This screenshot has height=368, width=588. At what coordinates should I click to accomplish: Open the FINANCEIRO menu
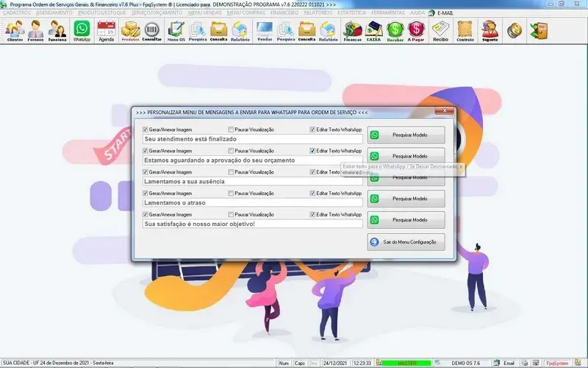coord(284,13)
